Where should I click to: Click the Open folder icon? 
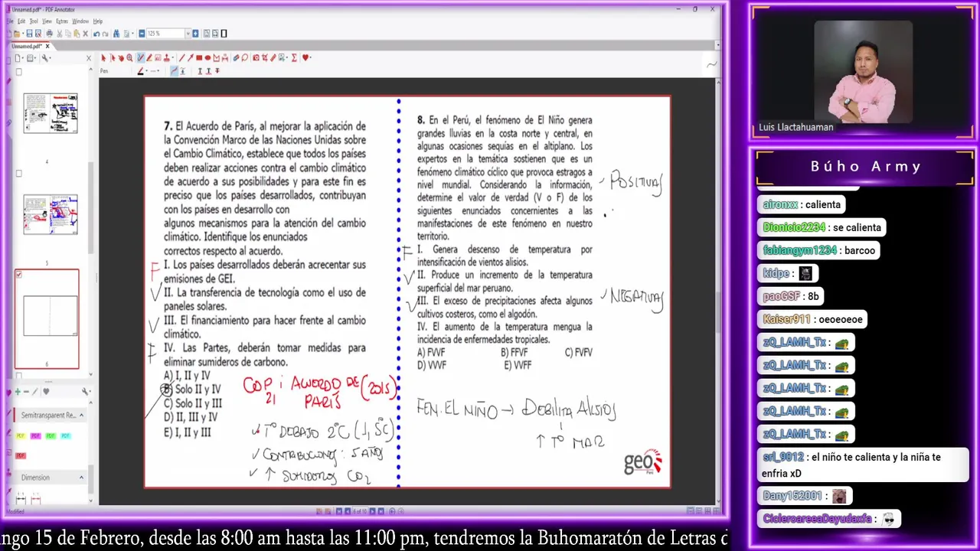click(17, 34)
